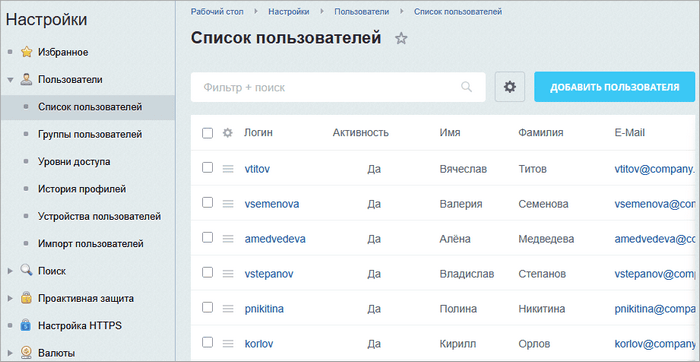
Task: Open the amedvedeva login link
Action: tap(275, 239)
